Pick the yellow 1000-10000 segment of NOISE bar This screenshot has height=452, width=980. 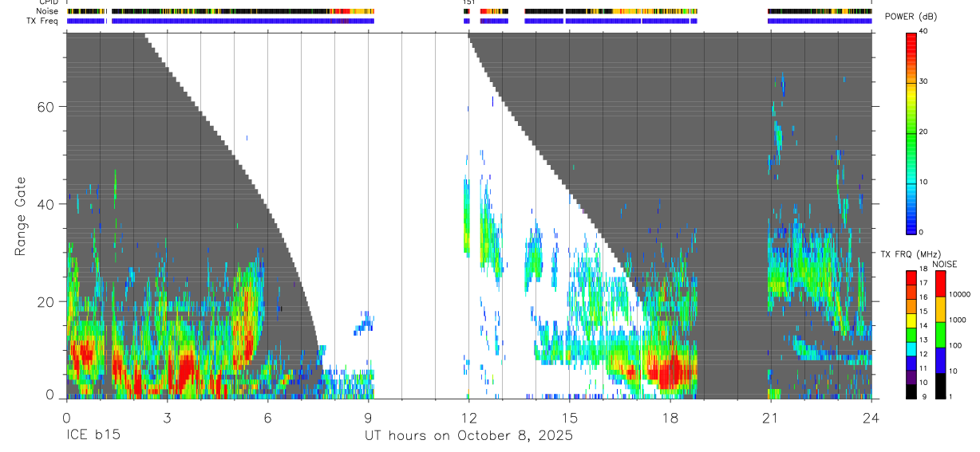(941, 309)
